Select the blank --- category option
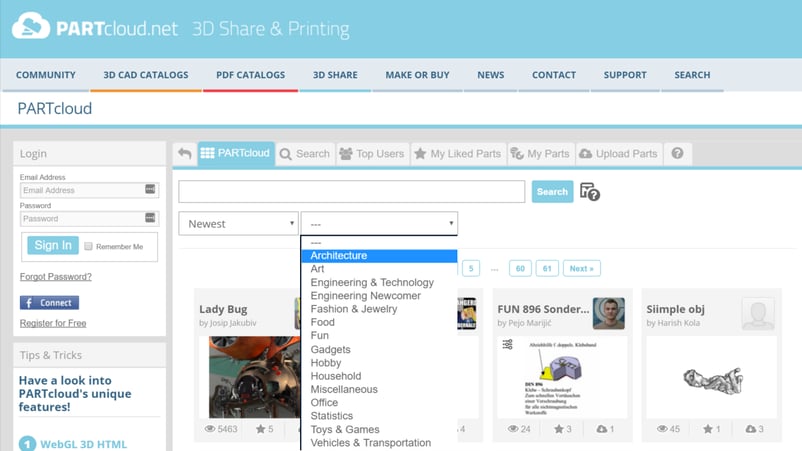 [x=379, y=243]
